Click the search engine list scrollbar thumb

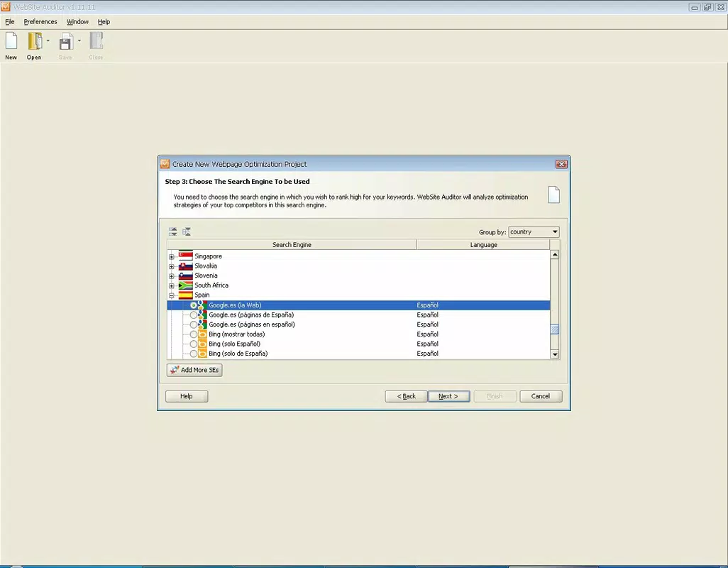tap(555, 329)
